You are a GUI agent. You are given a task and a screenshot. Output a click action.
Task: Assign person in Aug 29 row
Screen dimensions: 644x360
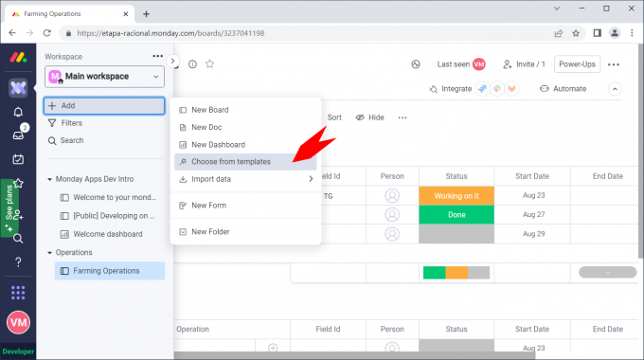click(x=392, y=234)
